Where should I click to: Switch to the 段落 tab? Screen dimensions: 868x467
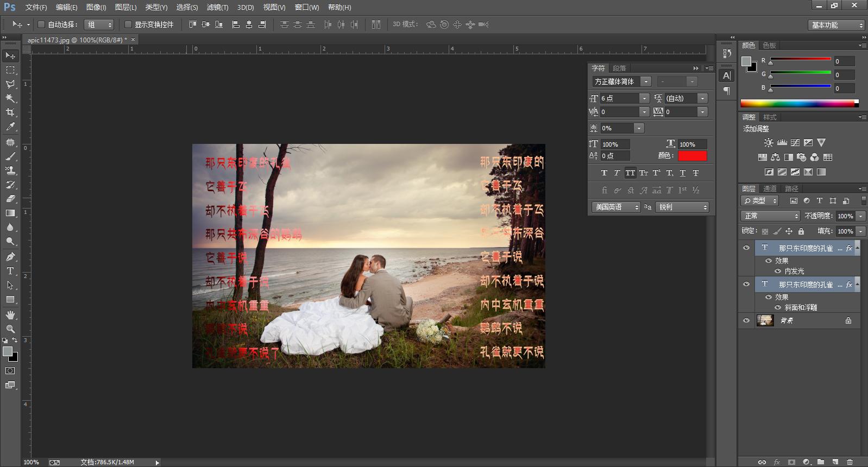(x=619, y=68)
